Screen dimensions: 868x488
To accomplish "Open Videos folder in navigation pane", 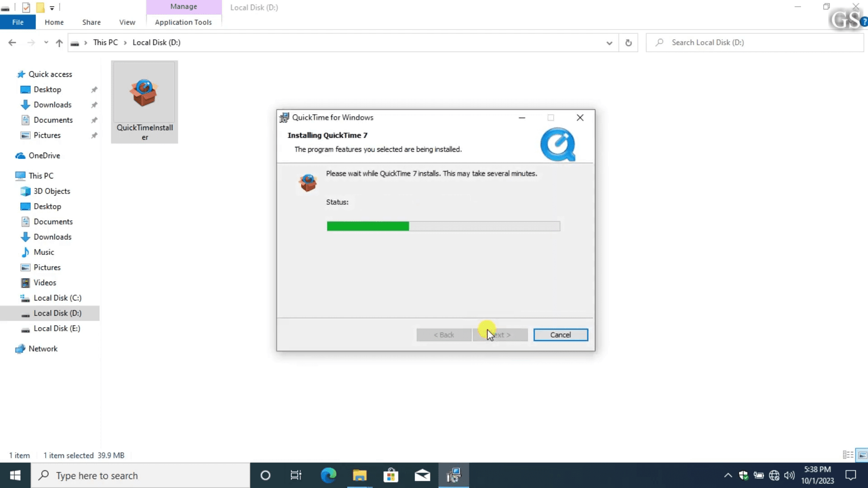I will pyautogui.click(x=45, y=283).
